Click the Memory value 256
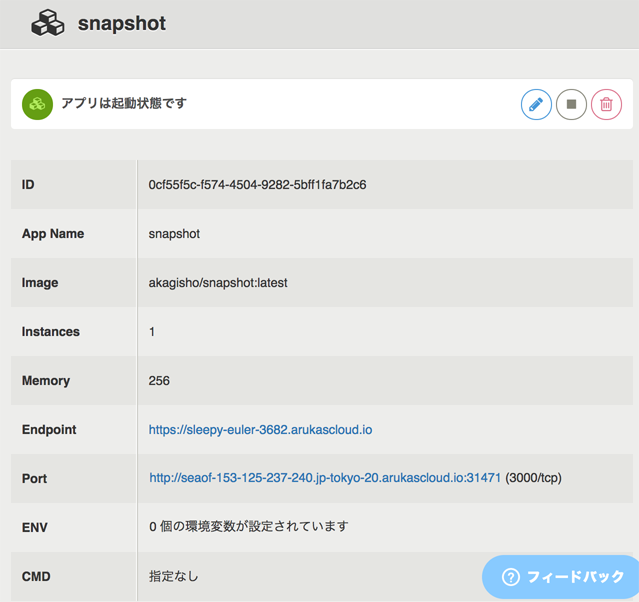639x602 pixels. pyautogui.click(x=159, y=381)
